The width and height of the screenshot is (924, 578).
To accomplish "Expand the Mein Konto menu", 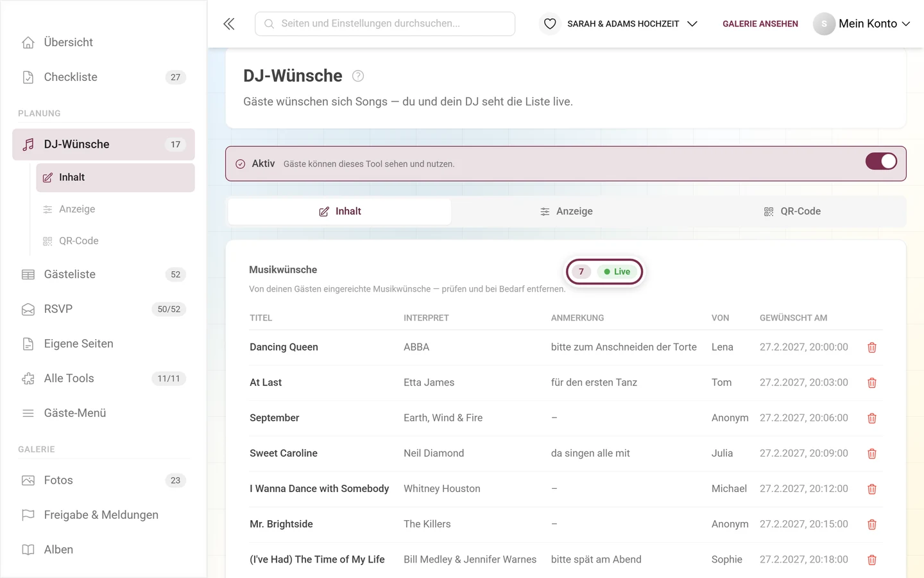I will pos(875,24).
